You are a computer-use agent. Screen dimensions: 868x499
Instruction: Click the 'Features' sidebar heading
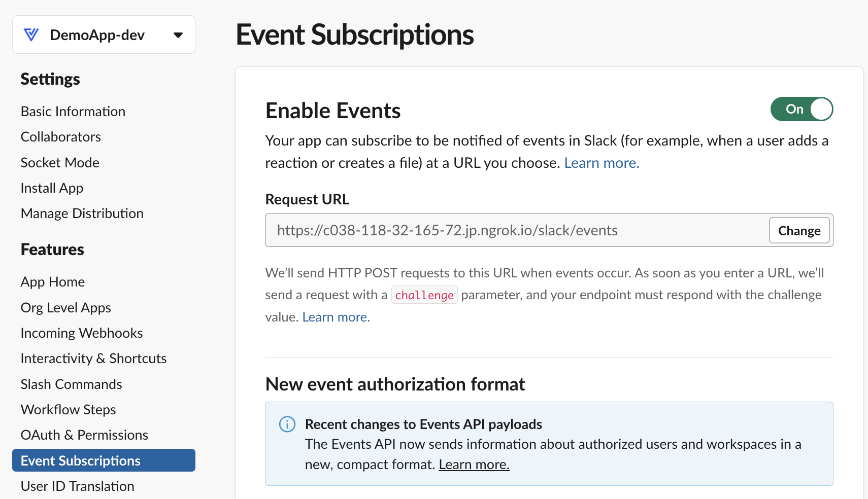point(52,249)
